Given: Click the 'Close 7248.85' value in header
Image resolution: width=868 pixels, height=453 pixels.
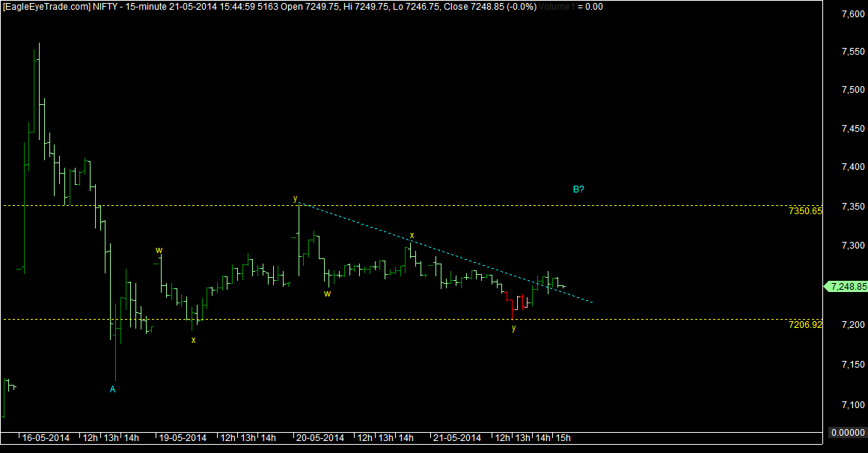Looking at the screenshot, I should tap(474, 7).
